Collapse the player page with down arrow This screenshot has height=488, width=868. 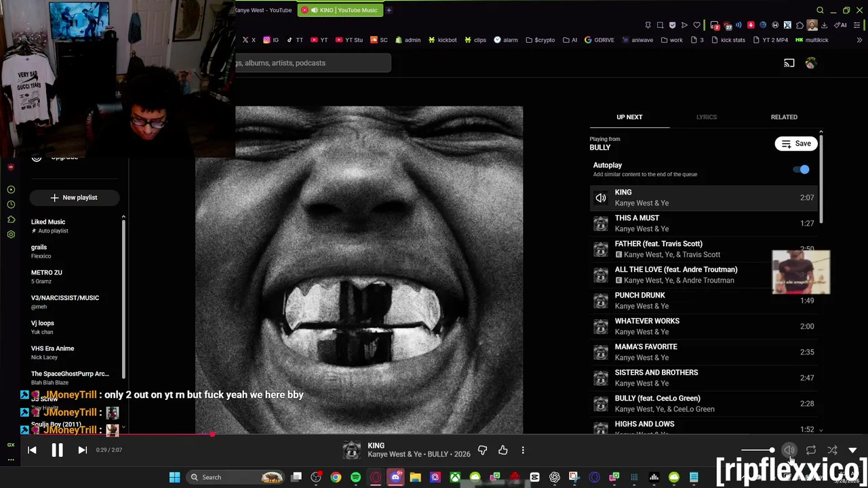[852, 450]
